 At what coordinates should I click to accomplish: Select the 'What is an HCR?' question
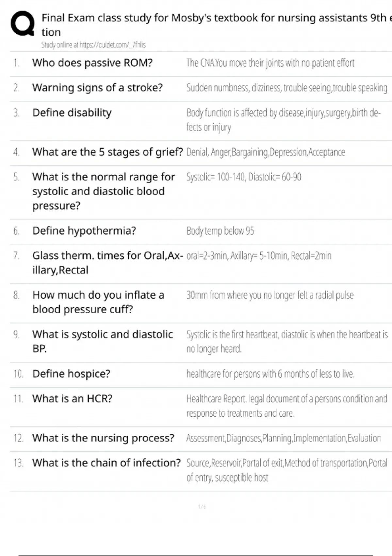(x=72, y=399)
